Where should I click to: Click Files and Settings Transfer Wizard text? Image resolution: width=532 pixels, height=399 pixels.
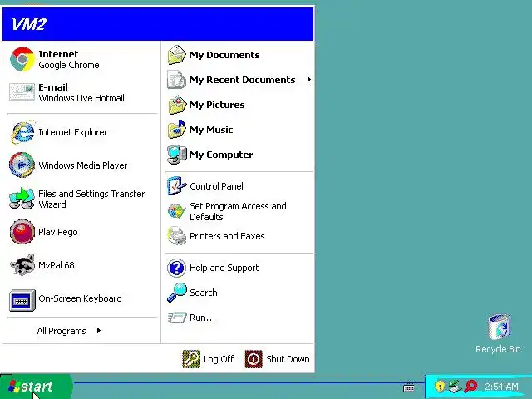91,199
